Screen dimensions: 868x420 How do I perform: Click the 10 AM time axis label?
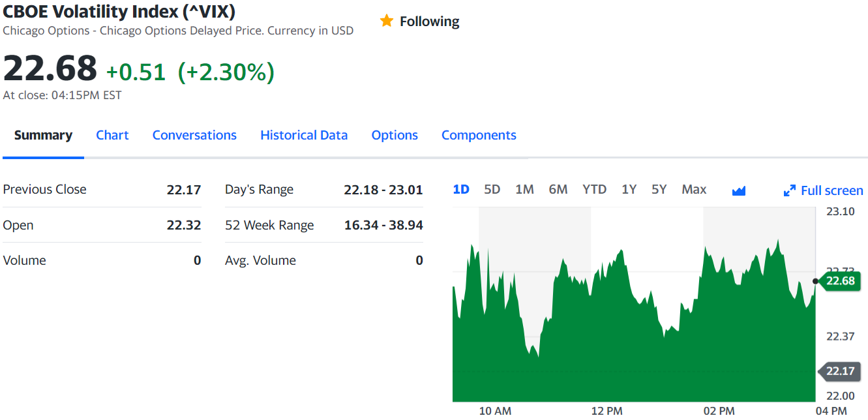(495, 411)
